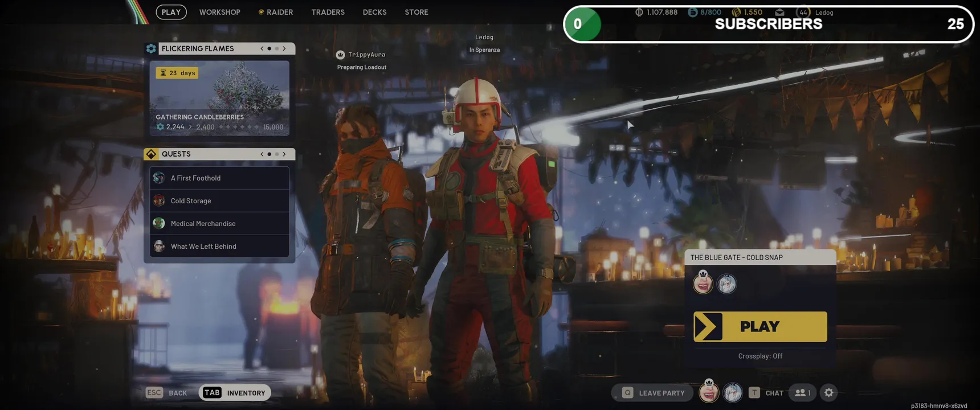Click the blue 8/800 currency icon
Viewport: 980px width, 410px height.
pyautogui.click(x=693, y=12)
